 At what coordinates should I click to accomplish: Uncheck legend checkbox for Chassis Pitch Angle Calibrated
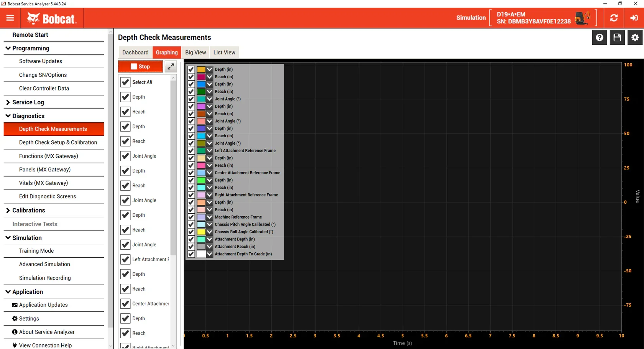(191, 224)
